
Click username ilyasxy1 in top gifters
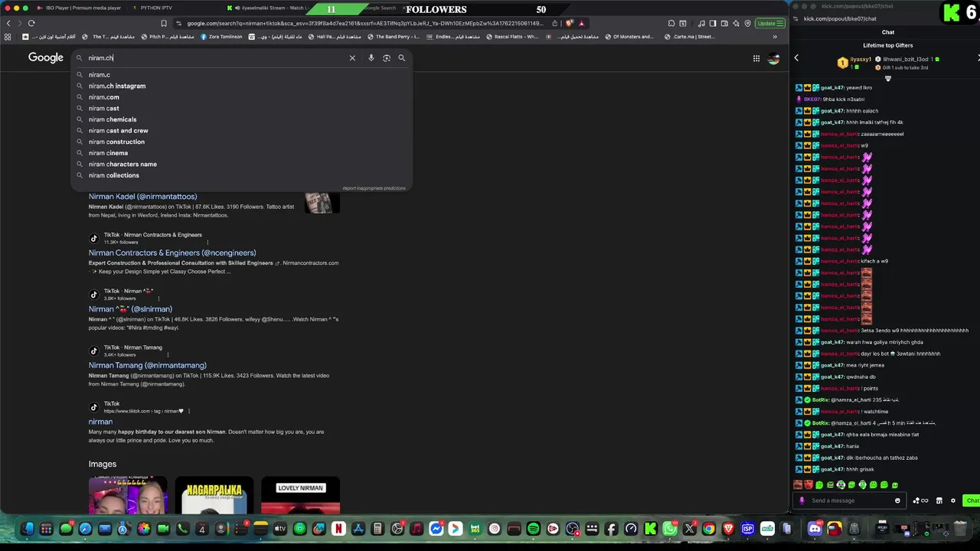pyautogui.click(x=861, y=59)
